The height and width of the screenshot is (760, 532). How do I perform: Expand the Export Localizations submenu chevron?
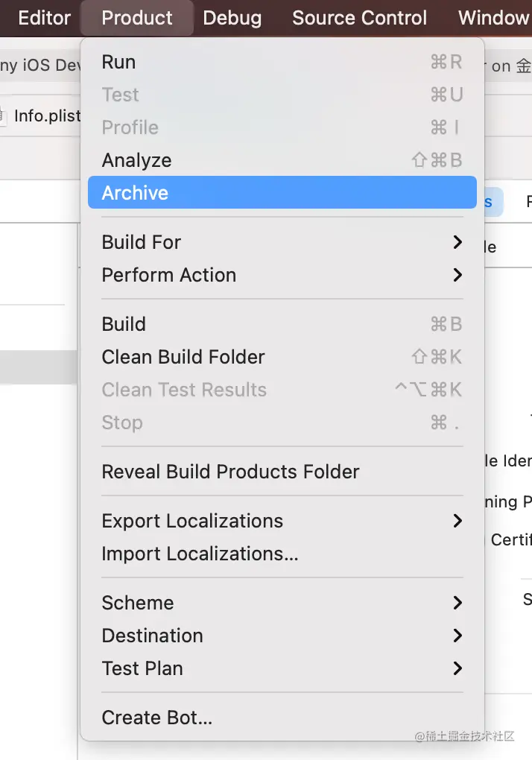(x=457, y=521)
